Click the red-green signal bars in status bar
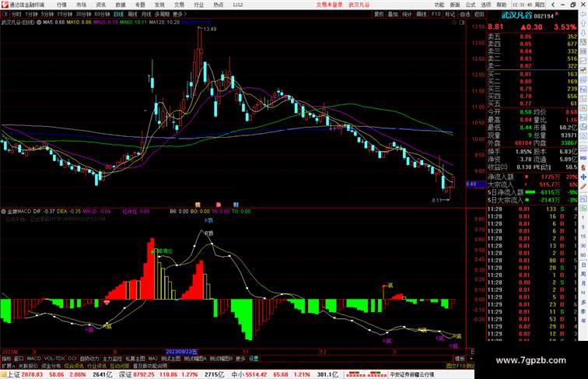Screen dimensions: 588x379 coord(366,374)
